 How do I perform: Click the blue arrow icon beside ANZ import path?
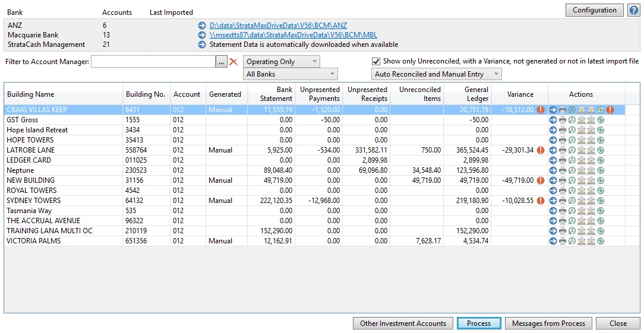201,26
